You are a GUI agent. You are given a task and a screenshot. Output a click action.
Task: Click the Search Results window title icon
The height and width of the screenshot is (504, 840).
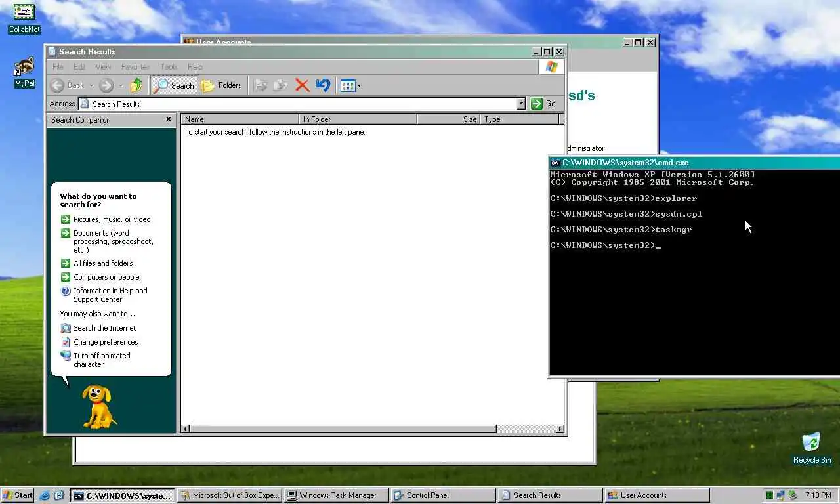(x=52, y=52)
